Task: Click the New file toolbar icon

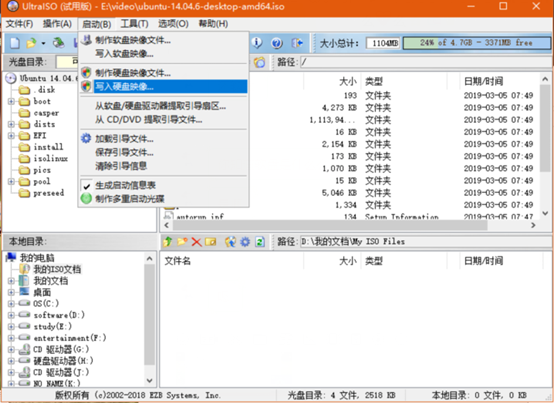Action: point(14,43)
